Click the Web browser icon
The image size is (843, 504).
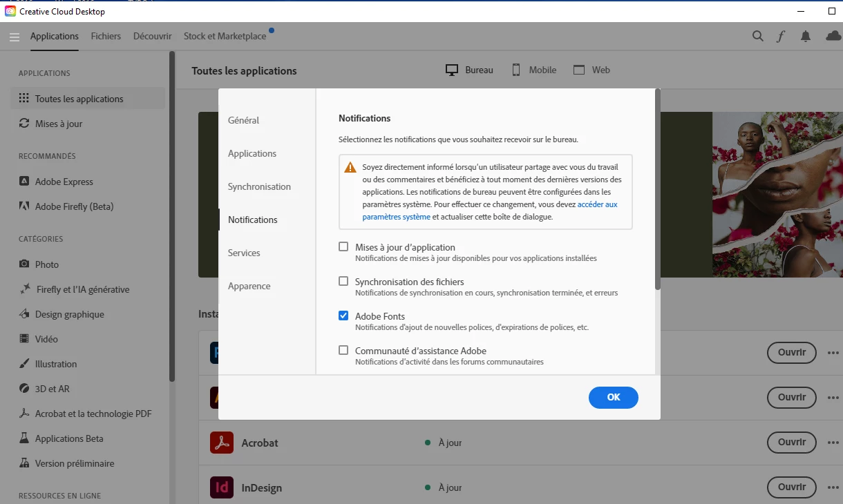[x=579, y=70]
